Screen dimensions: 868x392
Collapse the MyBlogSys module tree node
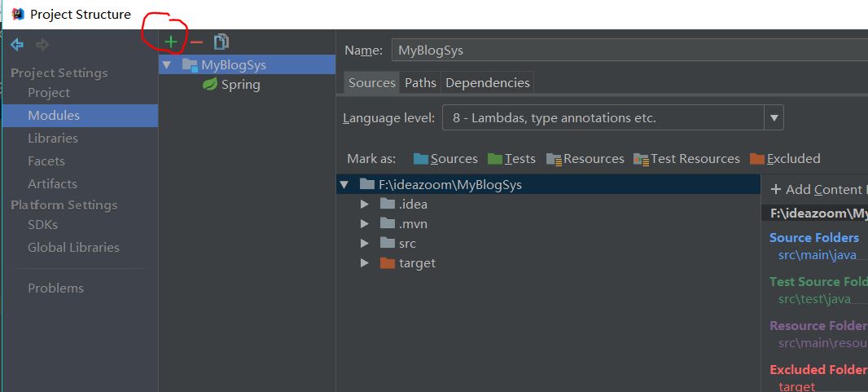point(167,65)
